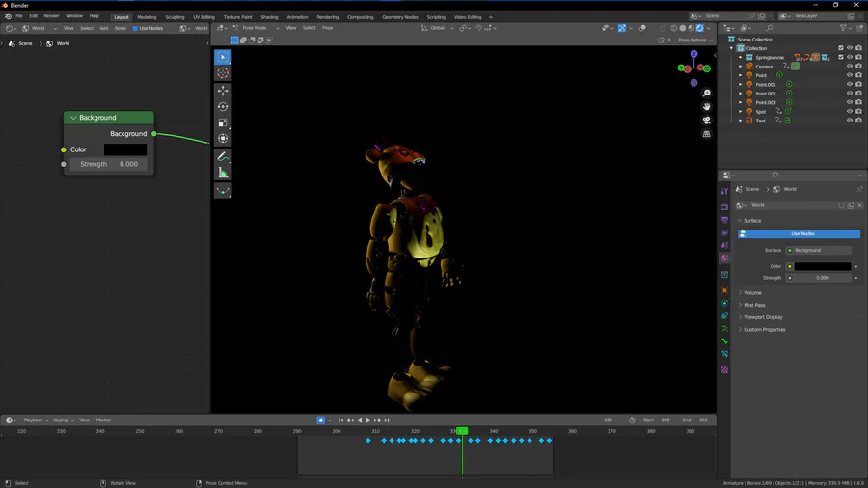Open timeline Keying menu
This screenshot has width=868, height=488.
coord(63,420)
